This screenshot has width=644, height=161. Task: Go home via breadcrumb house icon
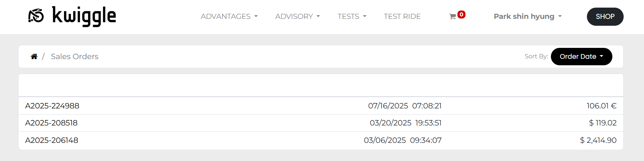point(34,57)
